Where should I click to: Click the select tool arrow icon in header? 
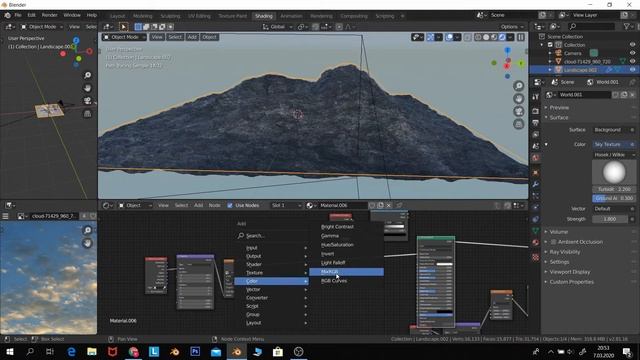point(123,27)
